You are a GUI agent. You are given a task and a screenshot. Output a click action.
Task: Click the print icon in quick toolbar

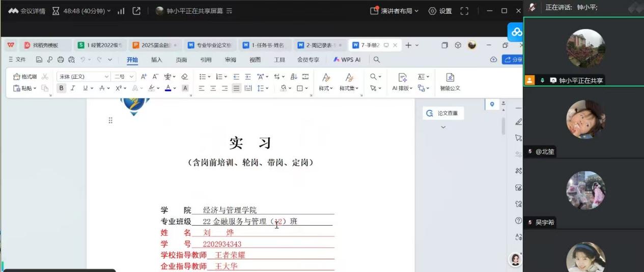pyautogui.click(x=61, y=59)
